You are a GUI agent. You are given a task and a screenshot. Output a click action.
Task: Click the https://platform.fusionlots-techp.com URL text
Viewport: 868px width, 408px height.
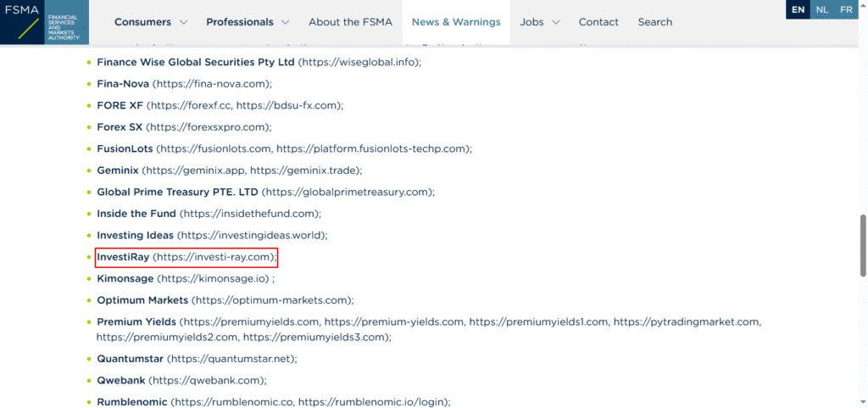click(371, 148)
